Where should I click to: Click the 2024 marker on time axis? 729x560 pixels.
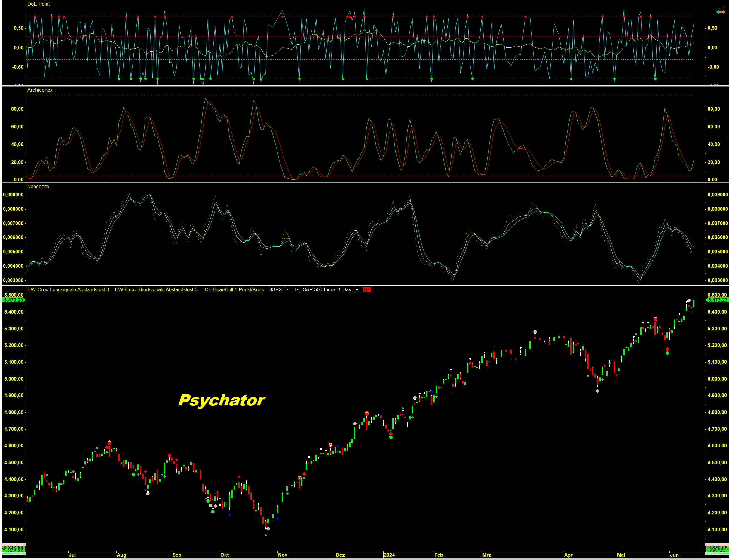pyautogui.click(x=389, y=555)
